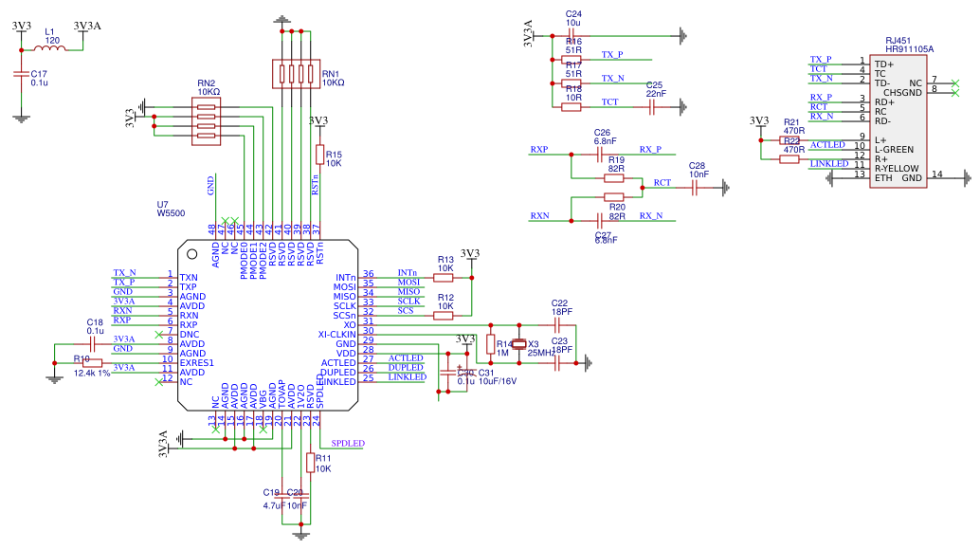This screenshot has height=549, width=980.
Task: Select capacitor C23 18PF symbol
Action: pos(557,363)
